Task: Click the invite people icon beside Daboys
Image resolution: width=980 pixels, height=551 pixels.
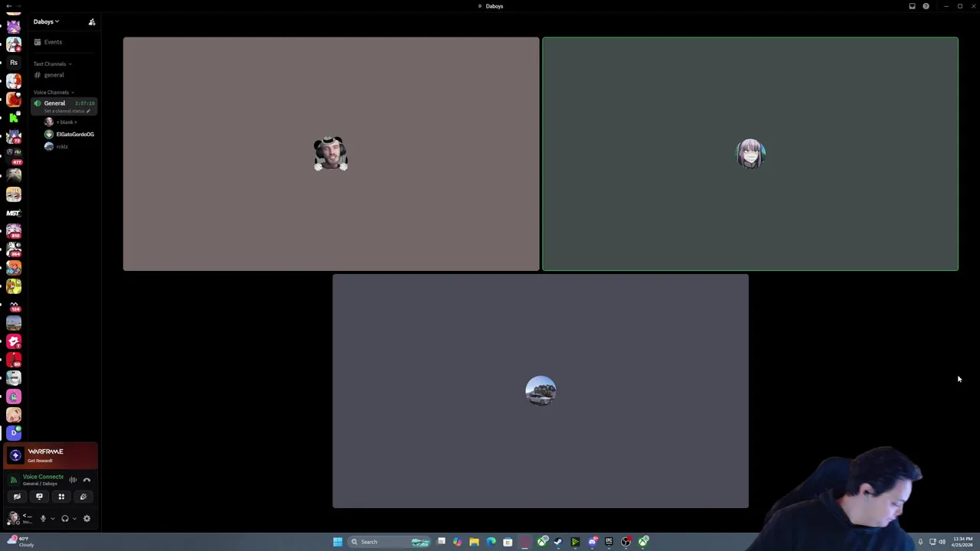Action: [x=92, y=21]
